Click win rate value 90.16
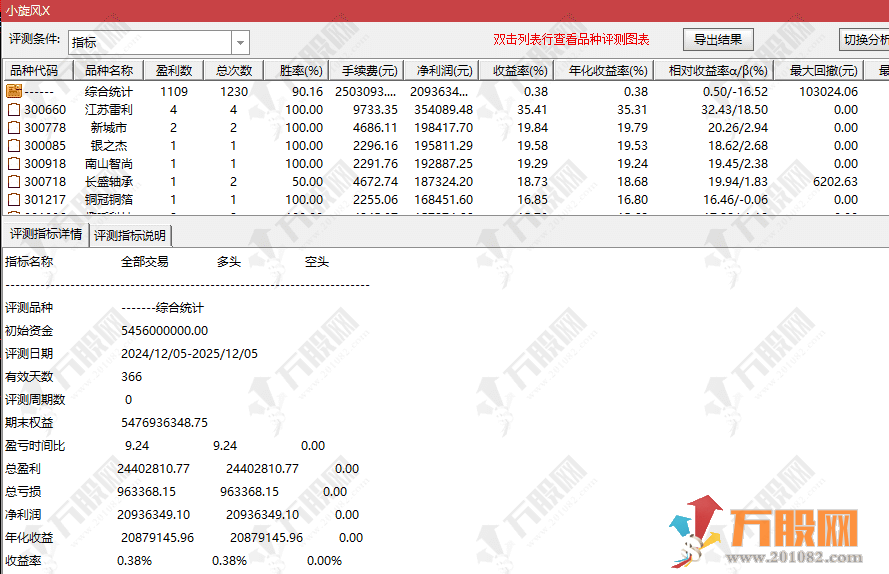This screenshot has height=574, width=889. 307,91
